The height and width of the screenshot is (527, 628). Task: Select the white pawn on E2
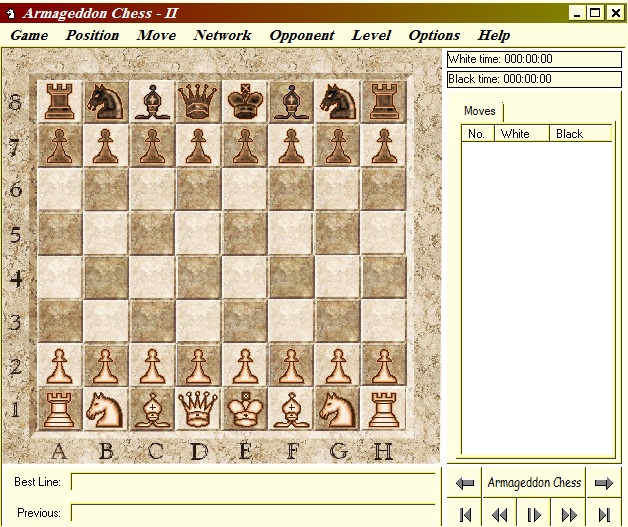[245, 365]
